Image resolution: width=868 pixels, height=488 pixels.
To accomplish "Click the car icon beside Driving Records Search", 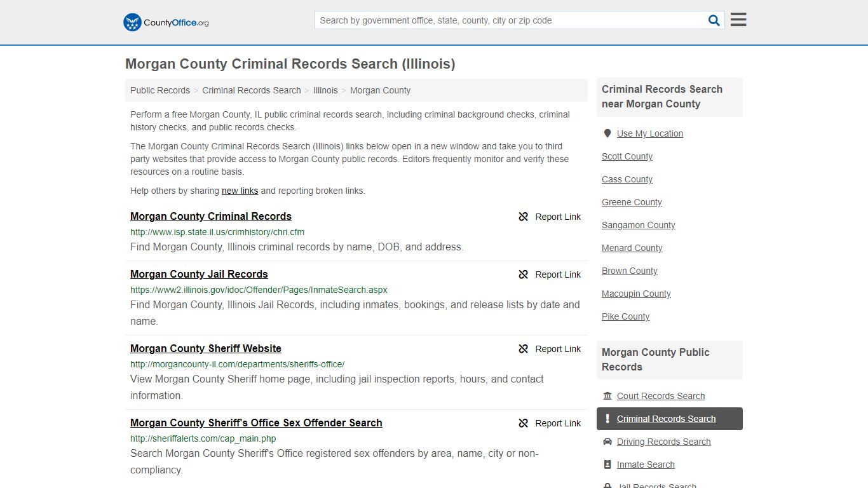I will (x=607, y=442).
